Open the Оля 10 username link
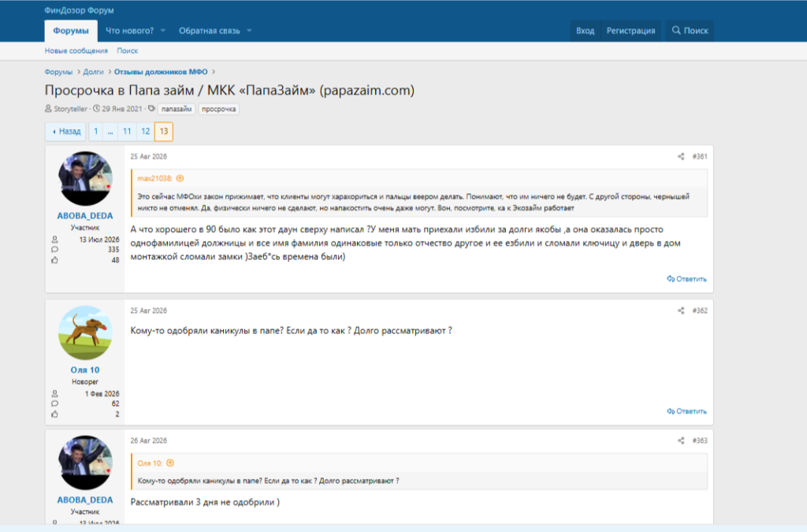The height and width of the screenshot is (532, 807). click(85, 370)
